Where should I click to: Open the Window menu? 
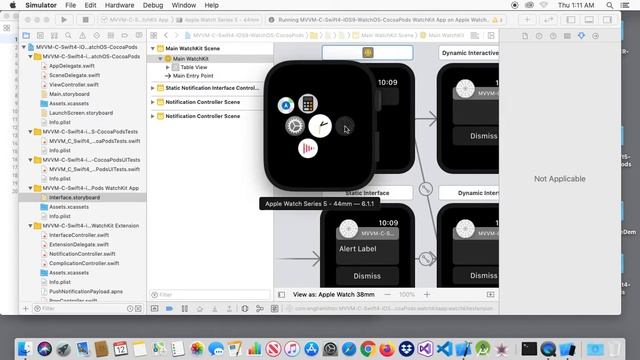pyautogui.click(x=183, y=5)
